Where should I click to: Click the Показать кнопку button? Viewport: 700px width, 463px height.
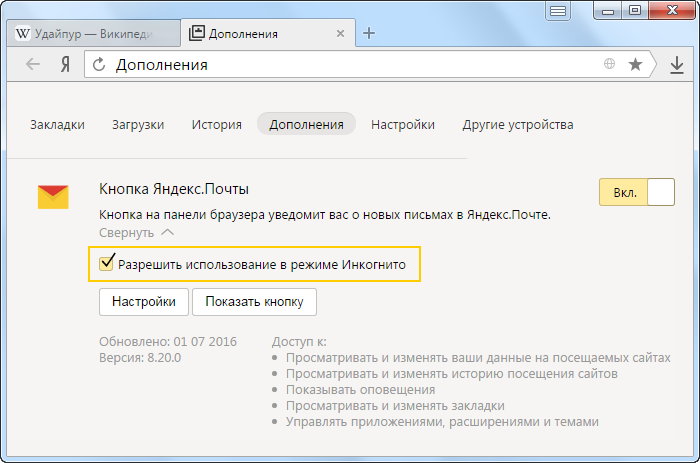tap(254, 302)
